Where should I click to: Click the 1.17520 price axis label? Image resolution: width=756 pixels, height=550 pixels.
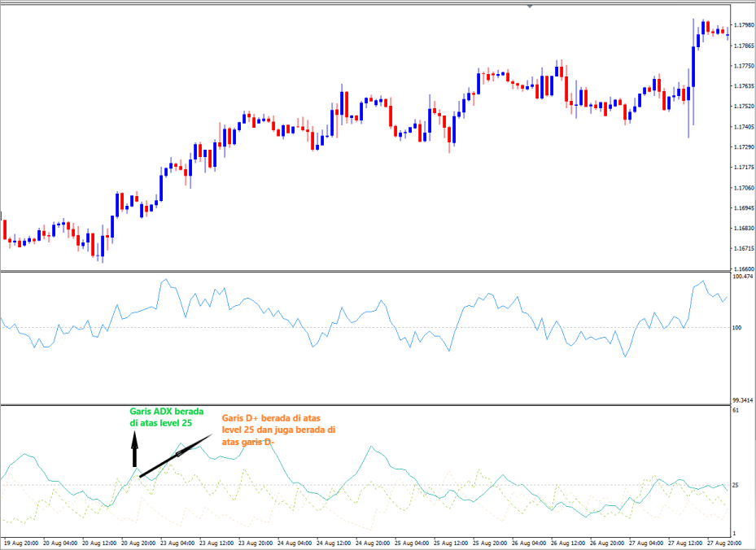(x=744, y=106)
